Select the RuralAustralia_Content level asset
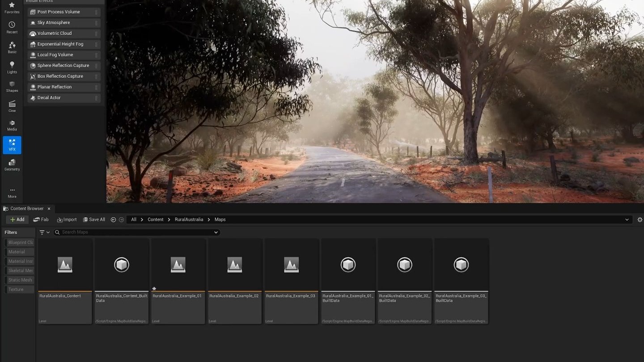 (65, 281)
